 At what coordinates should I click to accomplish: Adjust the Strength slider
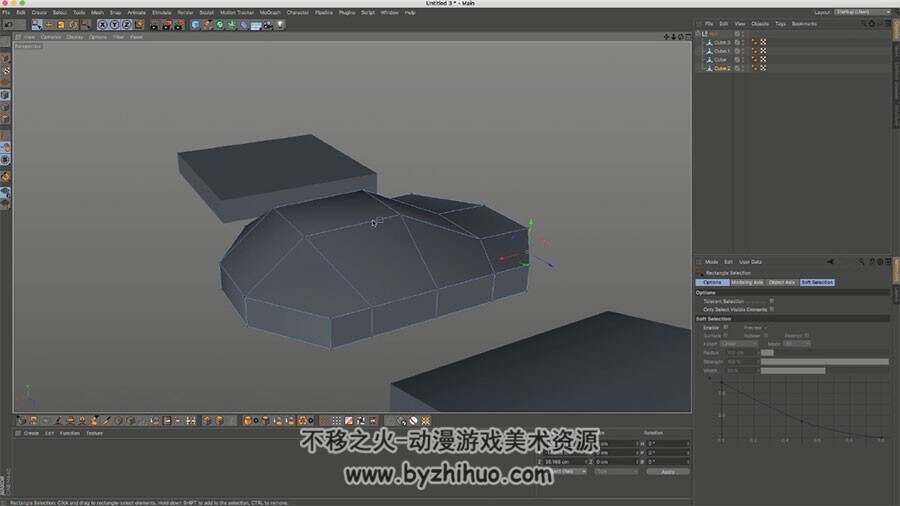pyautogui.click(x=824, y=361)
